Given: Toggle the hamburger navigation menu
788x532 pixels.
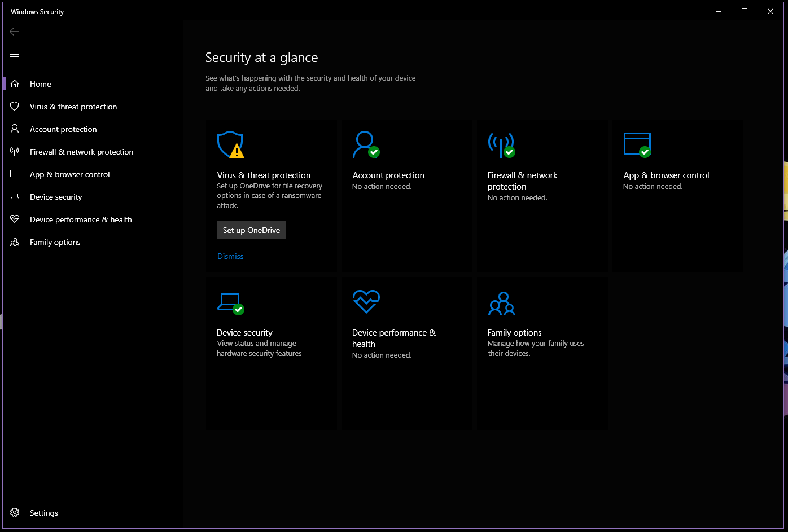Looking at the screenshot, I should point(15,56).
